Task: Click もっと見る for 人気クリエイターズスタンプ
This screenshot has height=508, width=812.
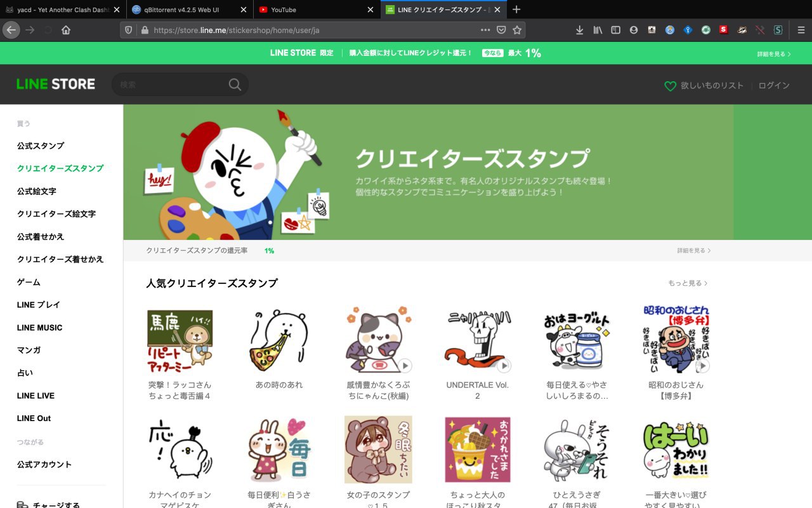Action: 688,283
